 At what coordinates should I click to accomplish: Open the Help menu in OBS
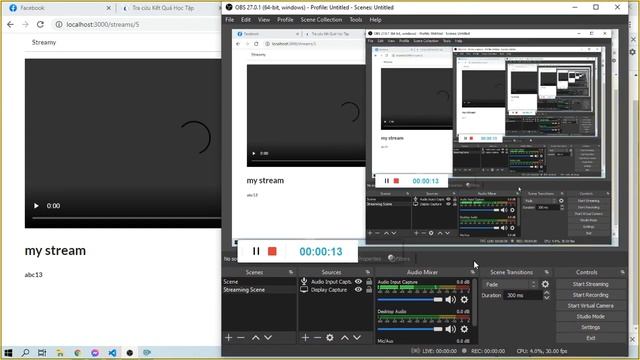375,20
